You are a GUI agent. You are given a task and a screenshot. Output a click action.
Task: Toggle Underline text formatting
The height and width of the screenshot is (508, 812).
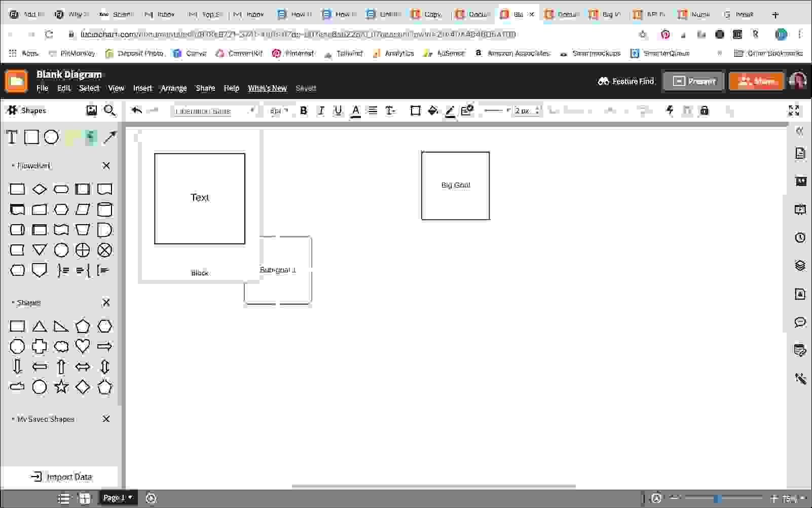(x=338, y=111)
